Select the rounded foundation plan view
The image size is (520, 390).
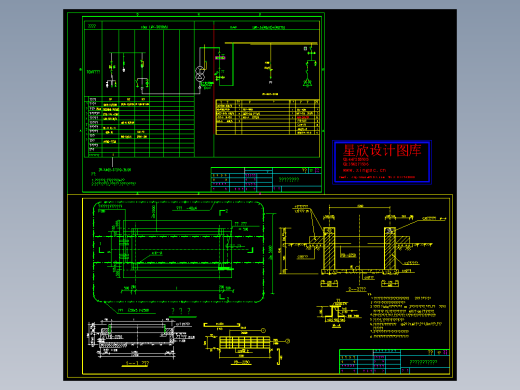coord(178,252)
